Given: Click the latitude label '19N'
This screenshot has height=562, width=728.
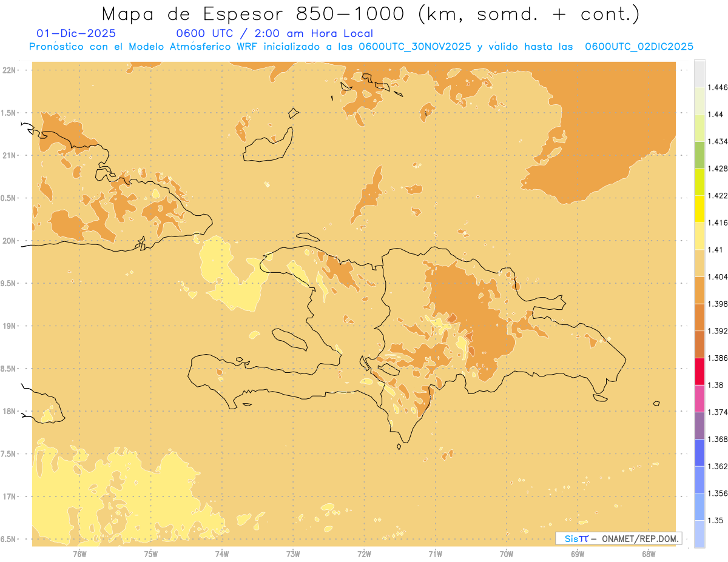Looking at the screenshot, I should pyautogui.click(x=9, y=326).
